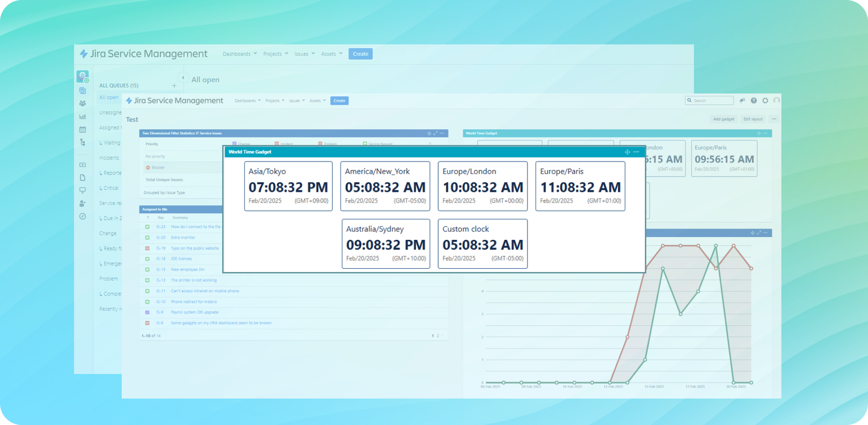Open 'Some gadgets on my JIRA dashboard' issue

pyautogui.click(x=221, y=323)
